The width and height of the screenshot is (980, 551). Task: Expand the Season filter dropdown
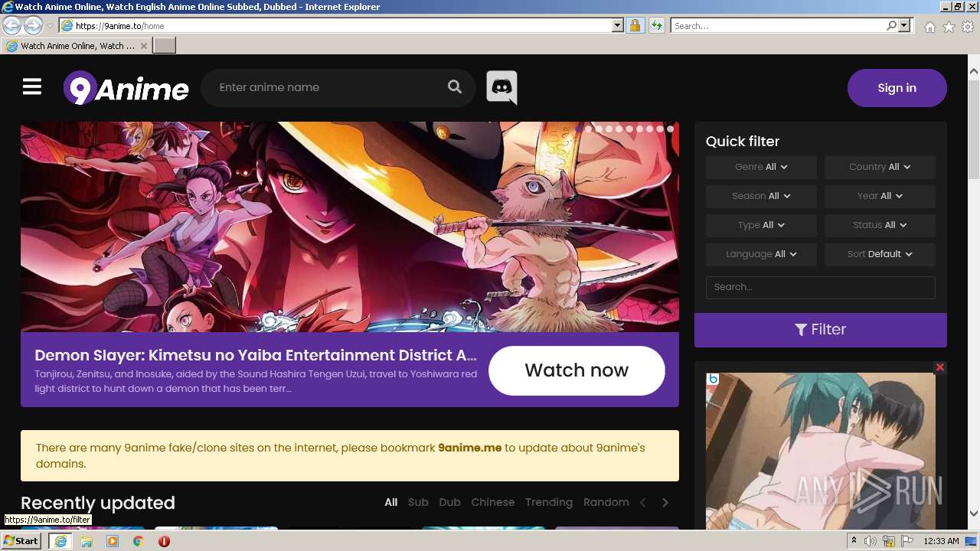(x=761, y=196)
